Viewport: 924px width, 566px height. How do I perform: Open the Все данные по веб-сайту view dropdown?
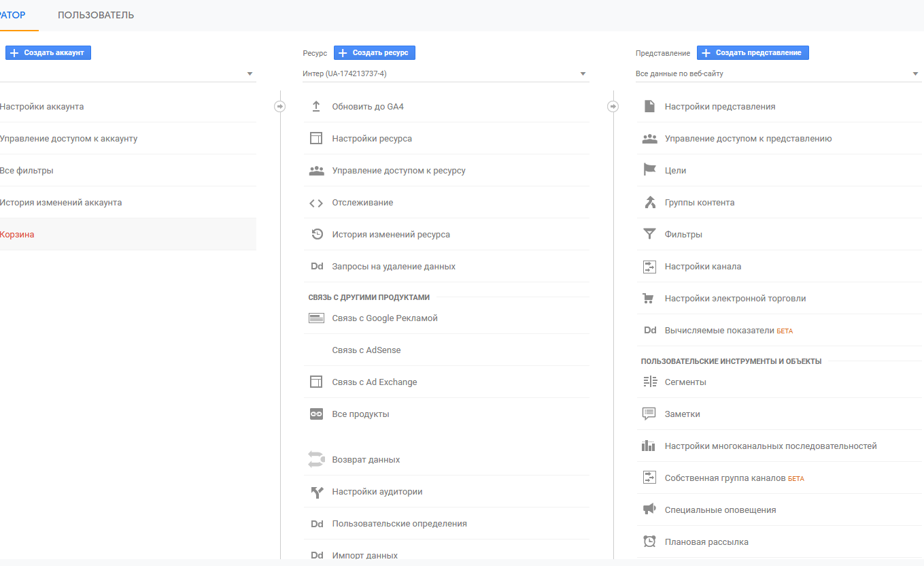click(x=916, y=73)
